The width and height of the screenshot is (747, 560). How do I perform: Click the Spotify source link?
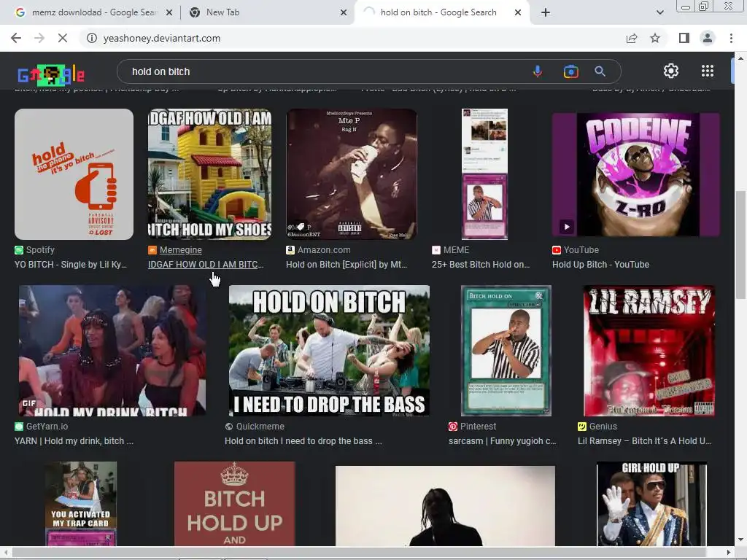point(34,250)
